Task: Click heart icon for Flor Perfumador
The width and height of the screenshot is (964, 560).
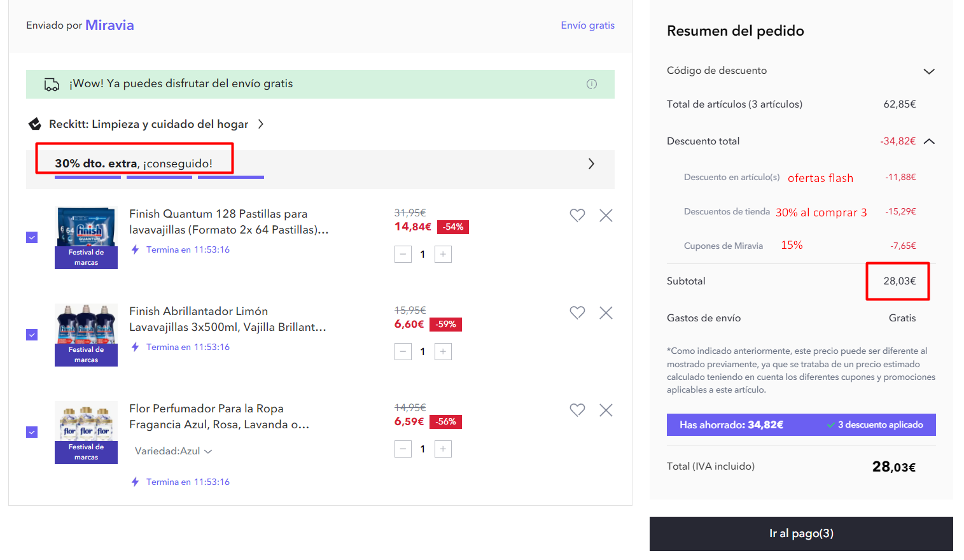Action: click(x=577, y=410)
